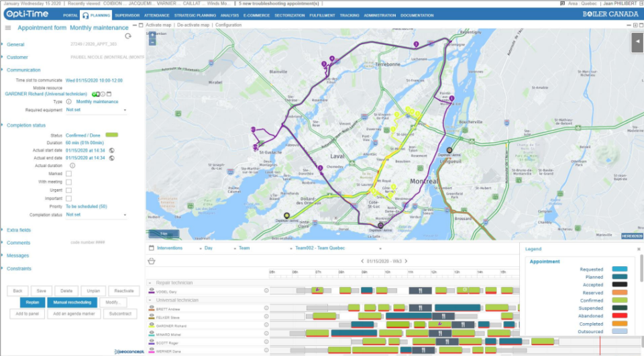Check the With meeting checkbox
This screenshot has width=644, height=356.
[68, 182]
